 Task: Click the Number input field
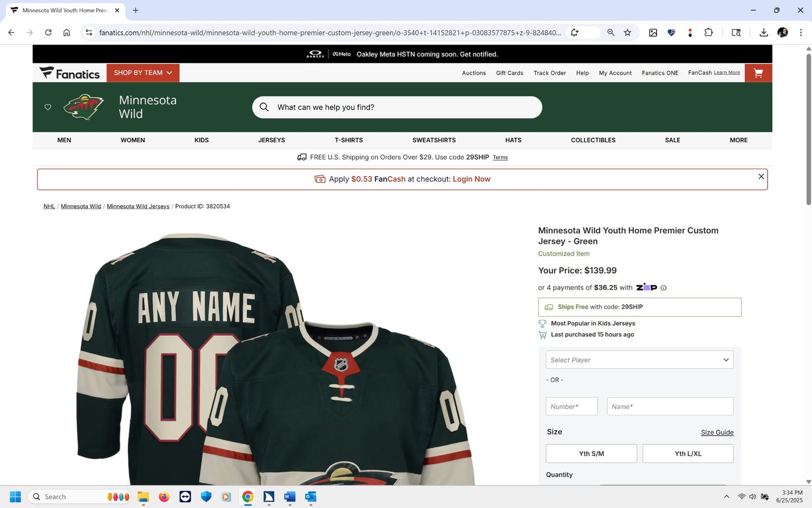(x=572, y=406)
